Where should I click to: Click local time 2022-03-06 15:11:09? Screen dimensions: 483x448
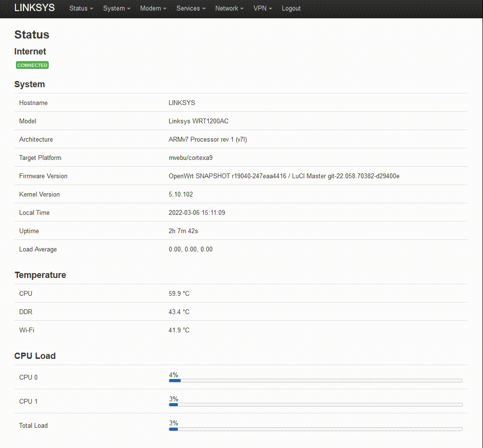[197, 213]
